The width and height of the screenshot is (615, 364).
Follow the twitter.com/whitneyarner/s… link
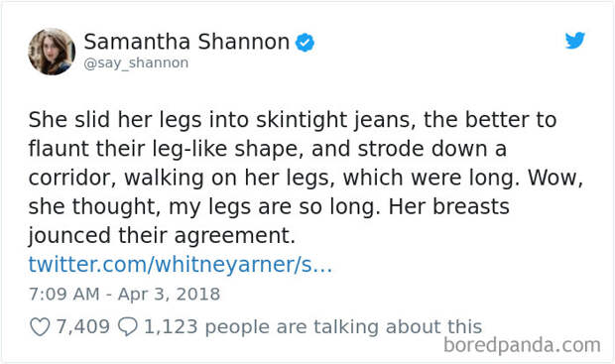coord(181,265)
